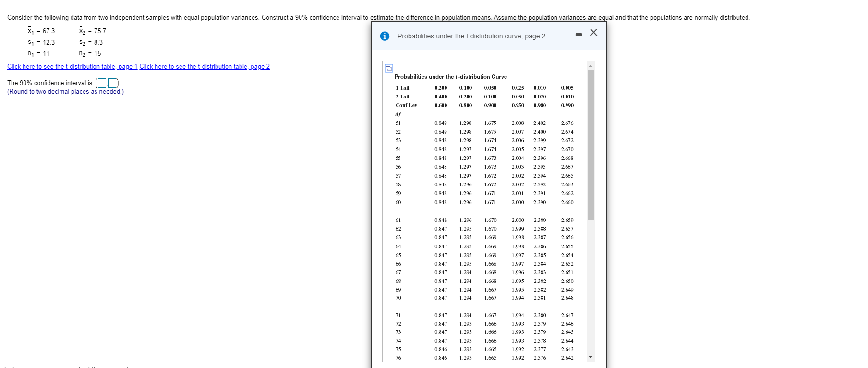Viewport: 868px width, 368px height.
Task: Click the value 2.648 in the df 70 row
Action: pyautogui.click(x=567, y=298)
